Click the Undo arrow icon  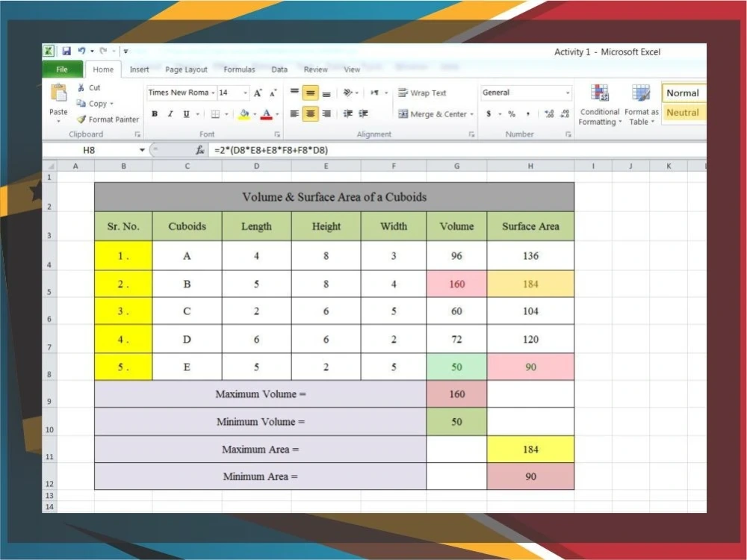point(81,51)
